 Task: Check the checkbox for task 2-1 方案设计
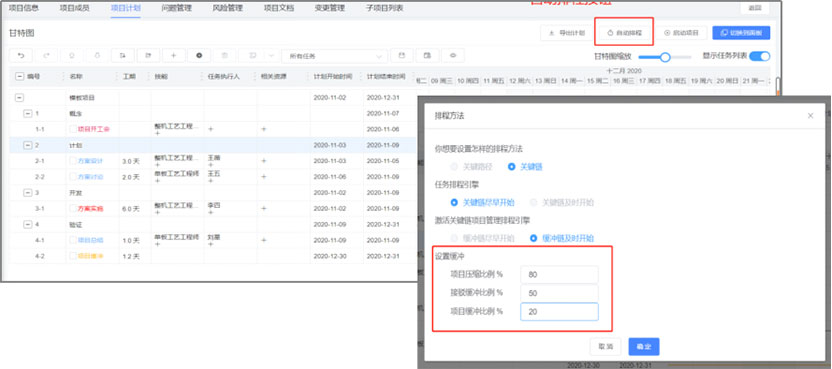click(73, 161)
